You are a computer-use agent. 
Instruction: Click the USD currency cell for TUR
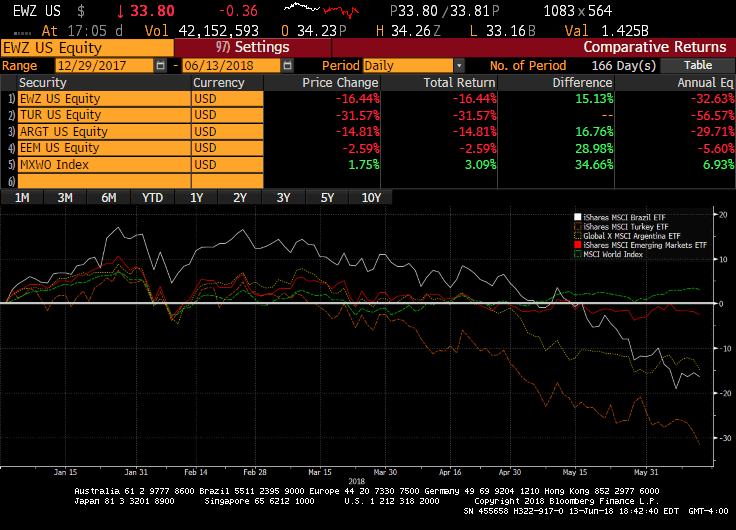click(x=227, y=115)
